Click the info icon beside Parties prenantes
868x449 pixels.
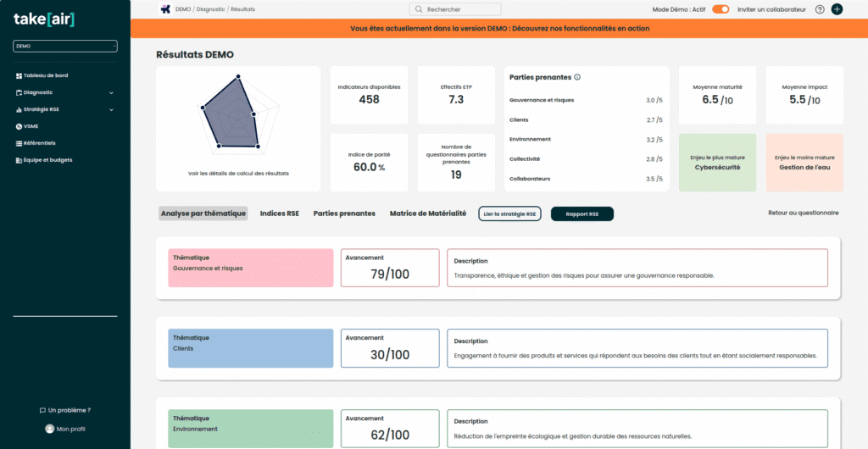coord(577,77)
